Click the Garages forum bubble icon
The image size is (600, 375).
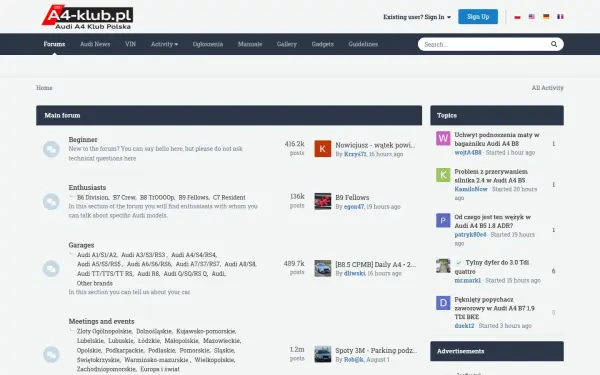[x=51, y=268]
